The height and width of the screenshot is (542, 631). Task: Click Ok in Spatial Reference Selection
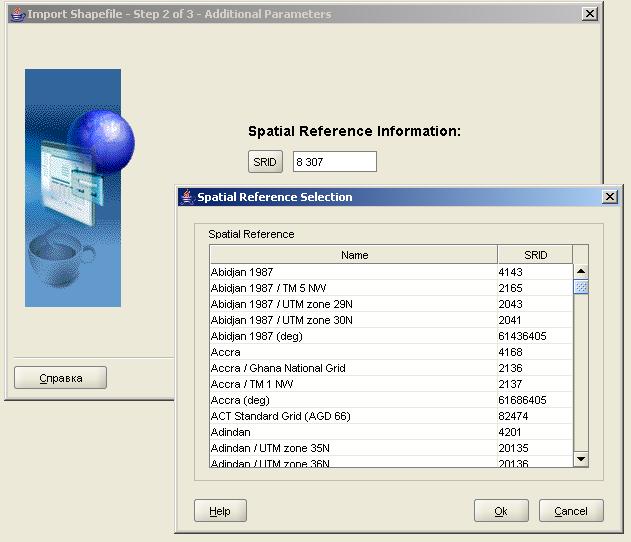click(501, 511)
